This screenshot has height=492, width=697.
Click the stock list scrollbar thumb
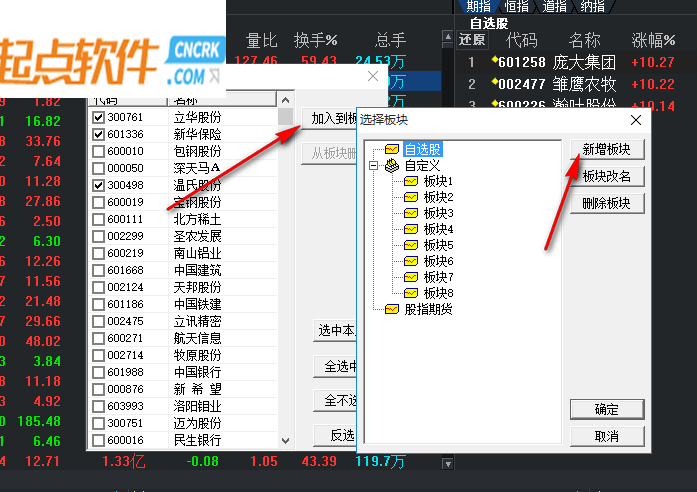coord(285,116)
